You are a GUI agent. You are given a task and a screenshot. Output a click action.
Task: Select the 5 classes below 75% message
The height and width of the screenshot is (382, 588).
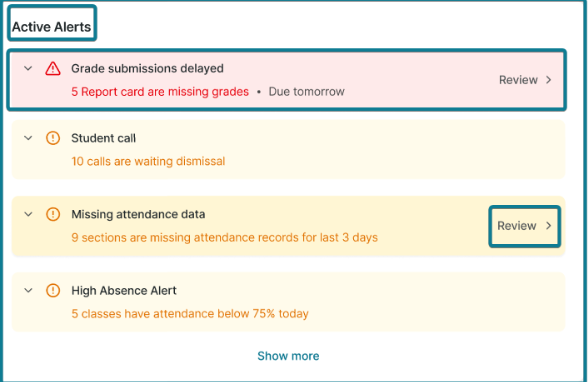click(190, 314)
